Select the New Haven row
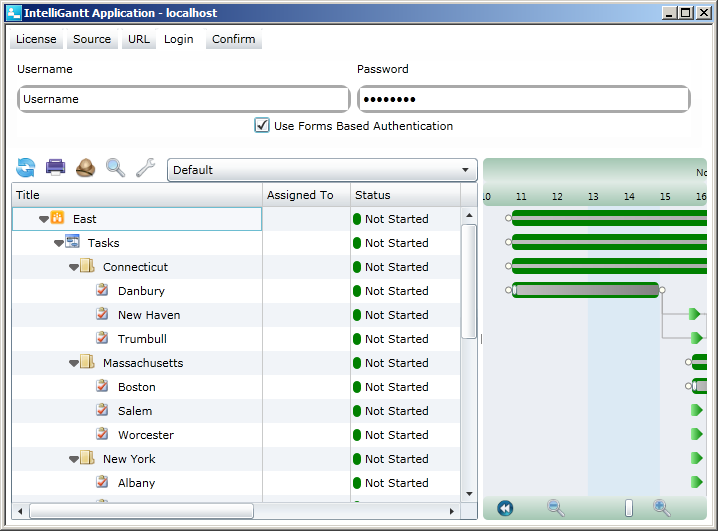The image size is (718, 531). tap(236, 315)
